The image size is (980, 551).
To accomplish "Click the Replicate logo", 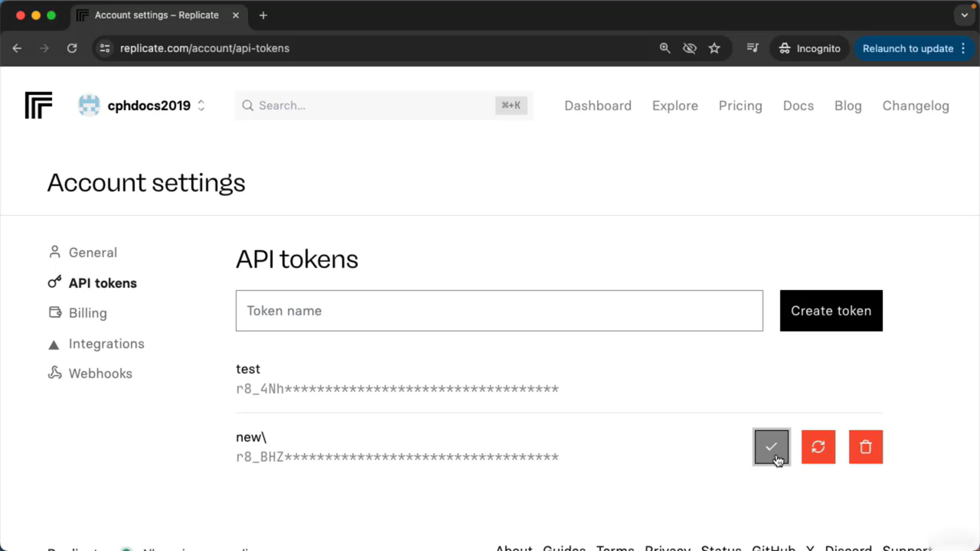I will click(x=38, y=106).
